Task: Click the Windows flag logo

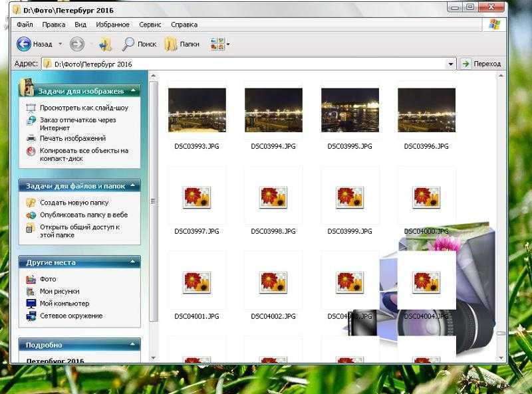Action: point(495,25)
